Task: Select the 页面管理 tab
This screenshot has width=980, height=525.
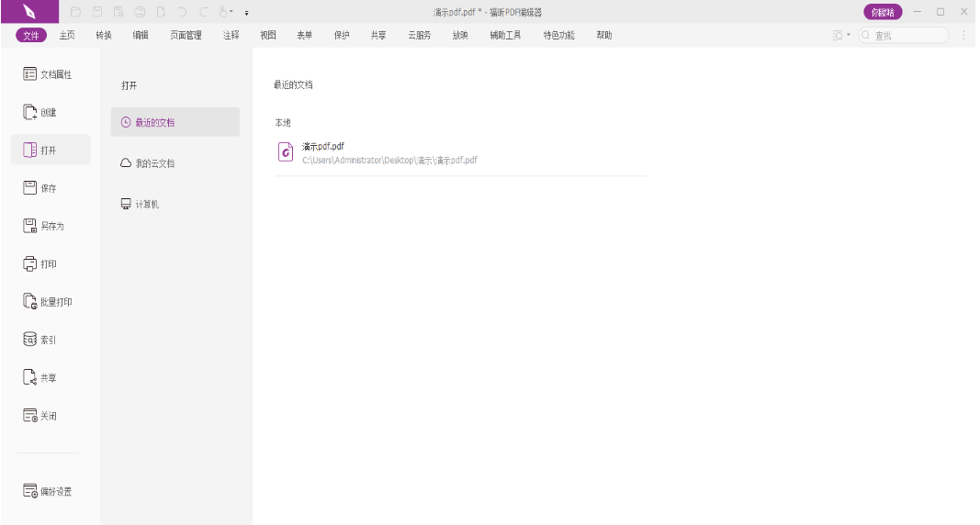Action: tap(186, 36)
